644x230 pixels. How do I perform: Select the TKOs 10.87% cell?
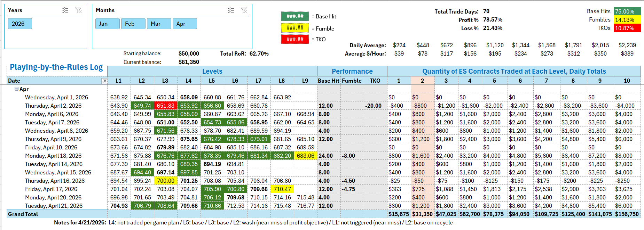pos(627,28)
